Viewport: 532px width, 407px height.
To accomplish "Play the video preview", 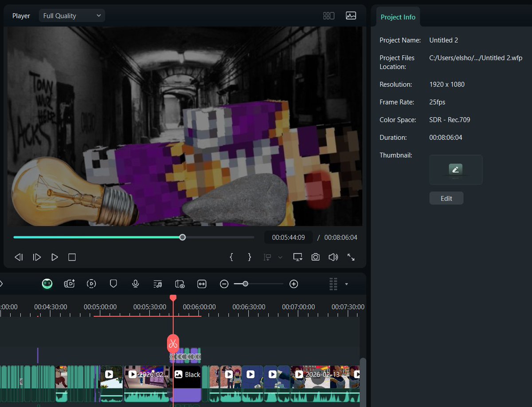I will coord(55,257).
